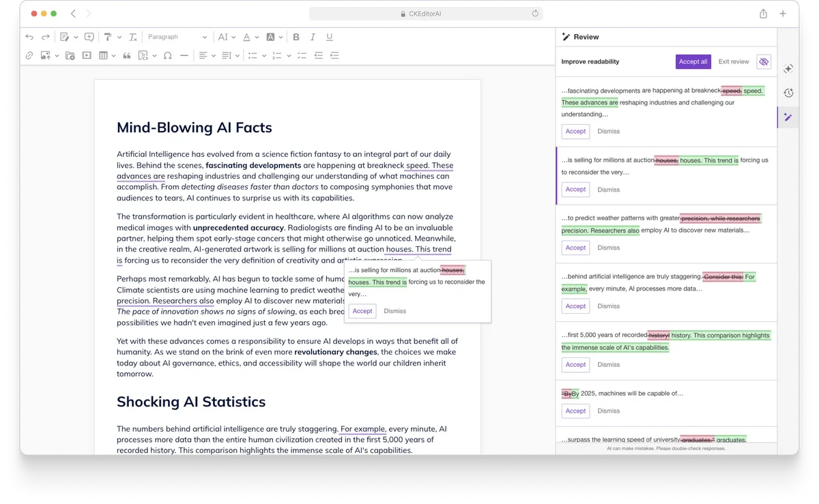Viewport: 819px width, 504px height.
Task: Accept the 'For example' suggestion
Action: [575, 306]
